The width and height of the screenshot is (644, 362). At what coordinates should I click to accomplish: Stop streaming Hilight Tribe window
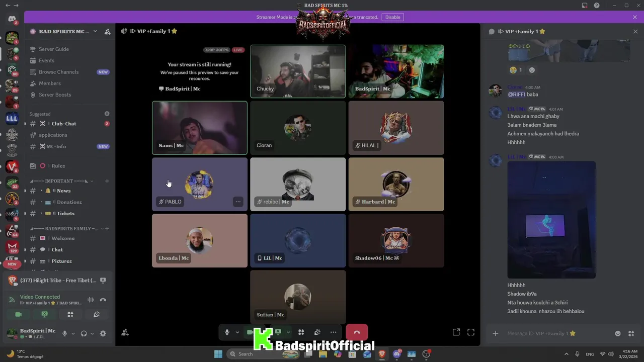(103, 281)
